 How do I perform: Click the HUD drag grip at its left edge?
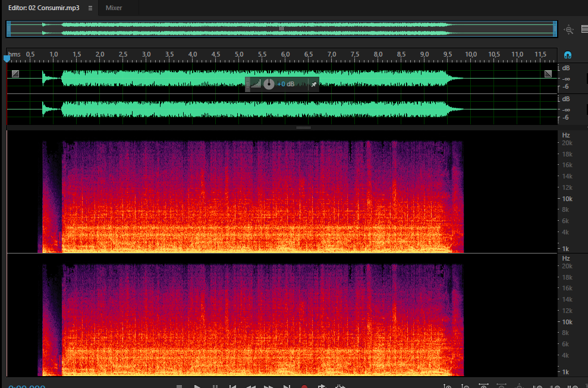tap(247, 85)
